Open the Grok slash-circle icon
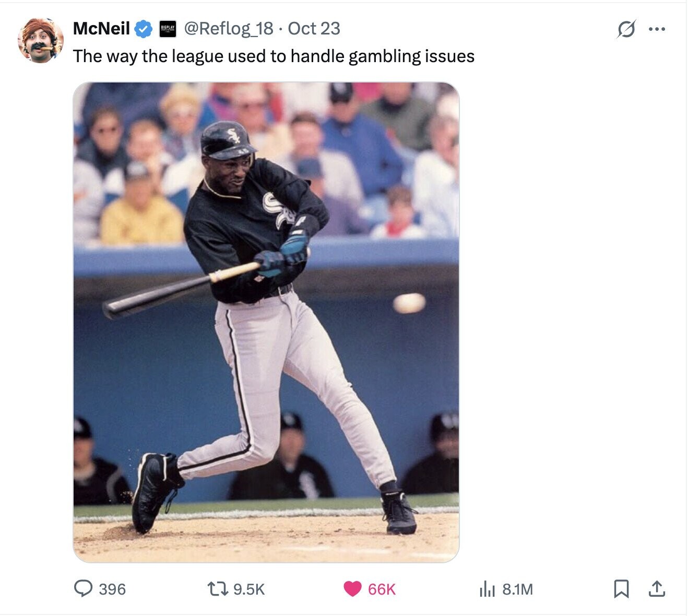The image size is (688, 616). coord(626,29)
